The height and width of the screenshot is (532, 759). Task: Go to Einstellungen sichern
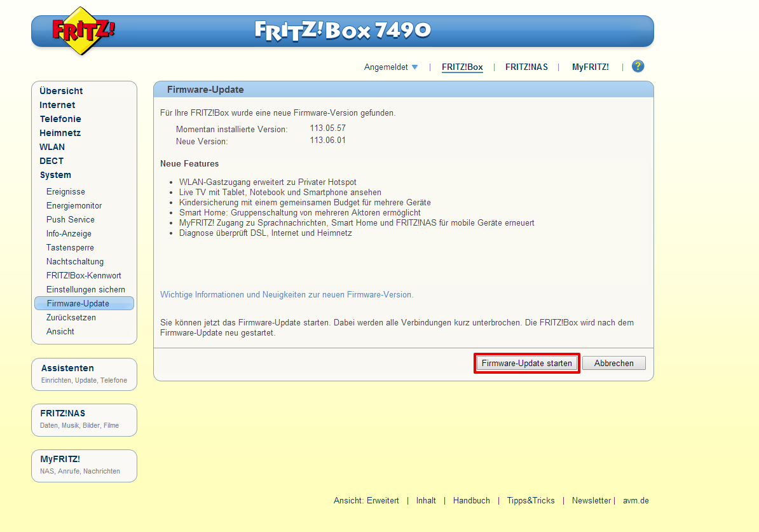coord(85,289)
